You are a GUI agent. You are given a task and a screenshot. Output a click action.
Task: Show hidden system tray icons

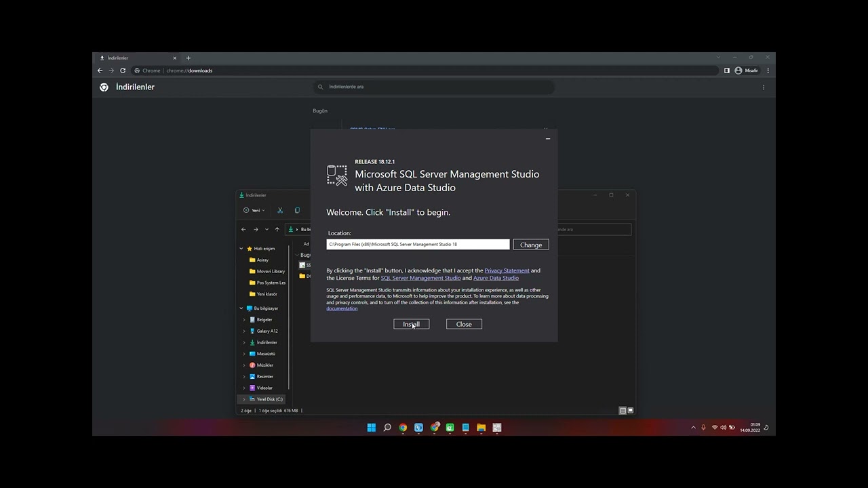(693, 428)
